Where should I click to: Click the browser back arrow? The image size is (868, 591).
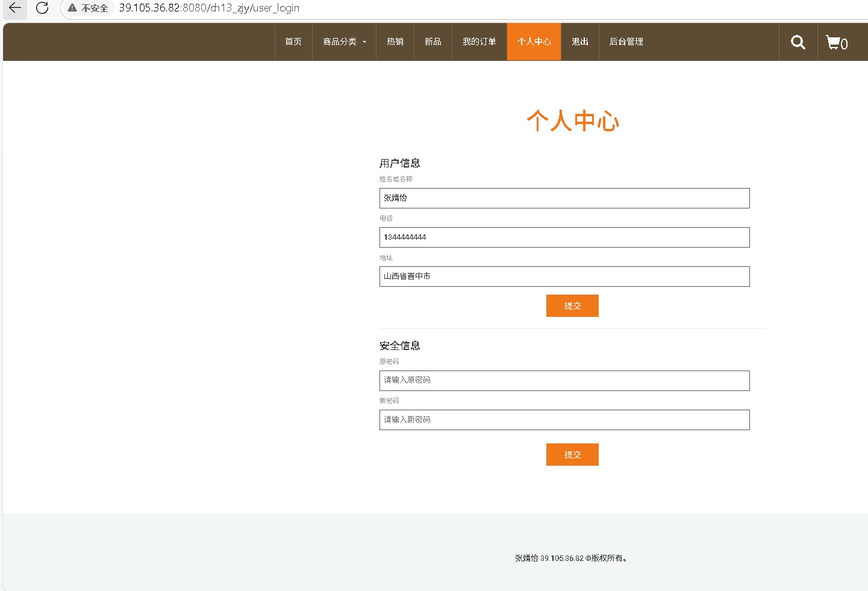(x=15, y=8)
